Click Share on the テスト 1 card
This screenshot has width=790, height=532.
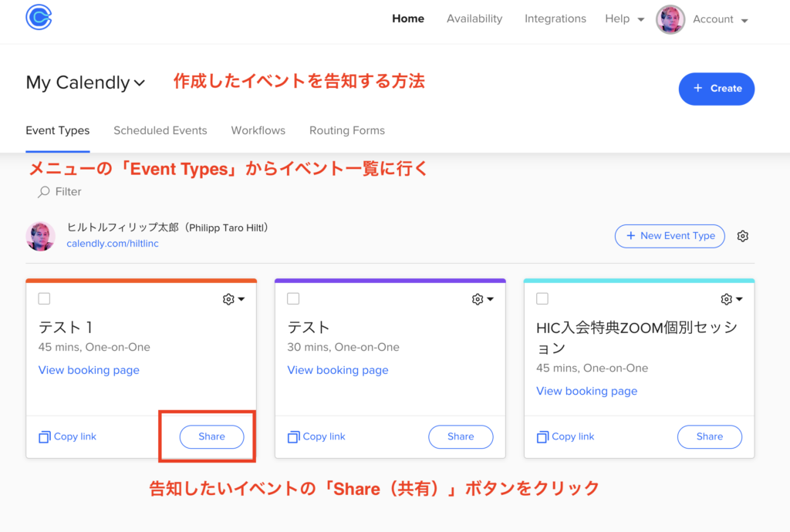tap(211, 436)
